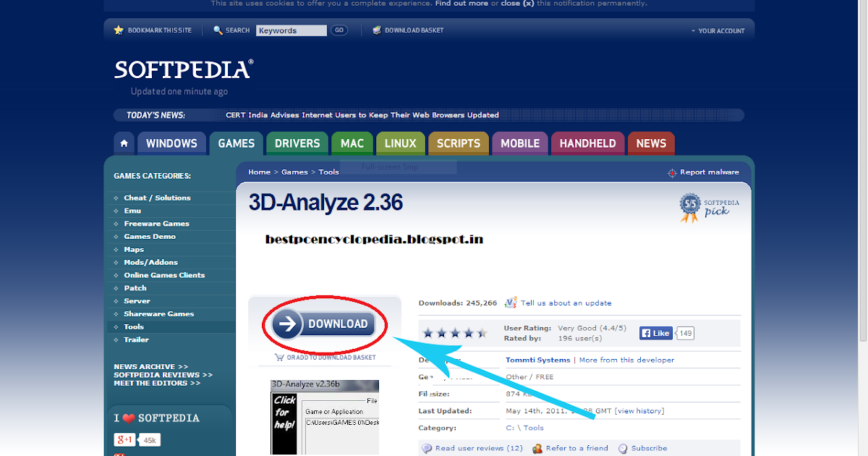Click the big Download button
The height and width of the screenshot is (456, 868).
click(x=324, y=324)
